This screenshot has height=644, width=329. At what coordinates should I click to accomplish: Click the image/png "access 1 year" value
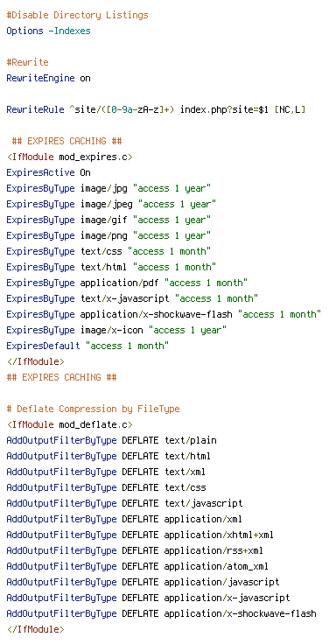pyautogui.click(x=172, y=235)
